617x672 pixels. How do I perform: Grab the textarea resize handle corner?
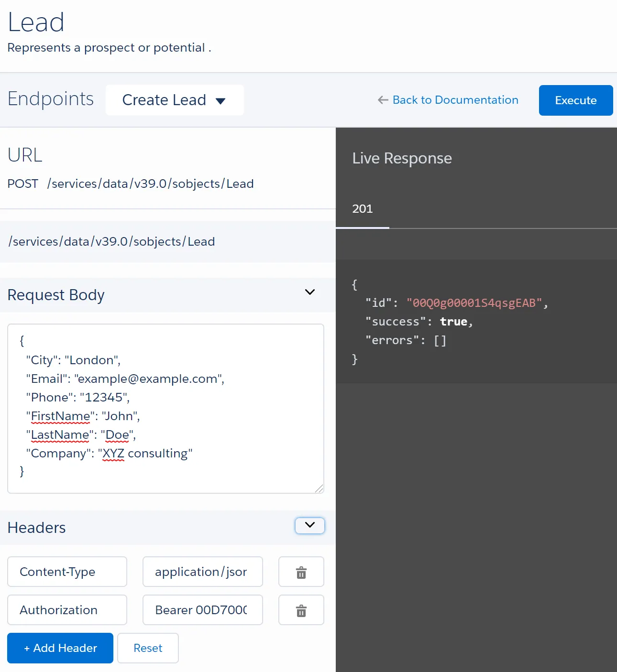click(320, 488)
